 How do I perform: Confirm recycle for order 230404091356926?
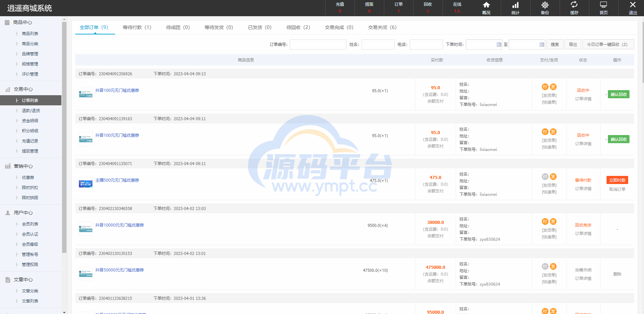pyautogui.click(x=619, y=95)
